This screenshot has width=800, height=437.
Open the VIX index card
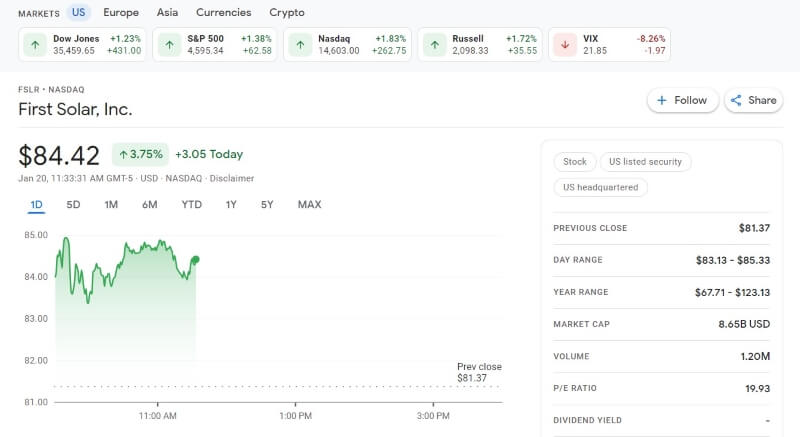point(610,45)
